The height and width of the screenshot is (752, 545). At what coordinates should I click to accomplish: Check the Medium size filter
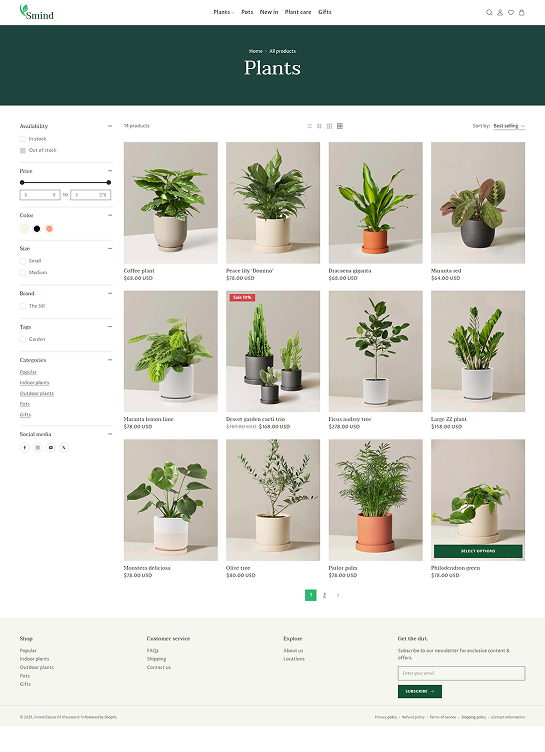point(23,273)
